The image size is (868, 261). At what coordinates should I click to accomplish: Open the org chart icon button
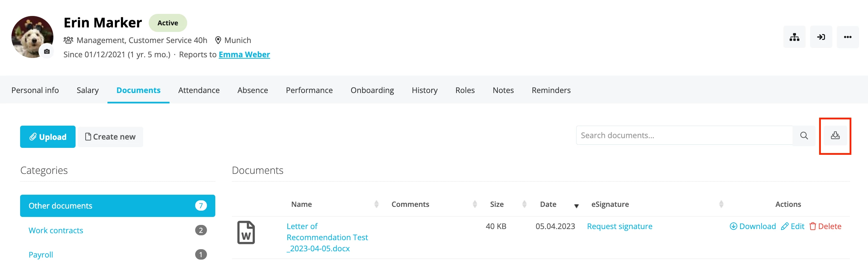(794, 37)
